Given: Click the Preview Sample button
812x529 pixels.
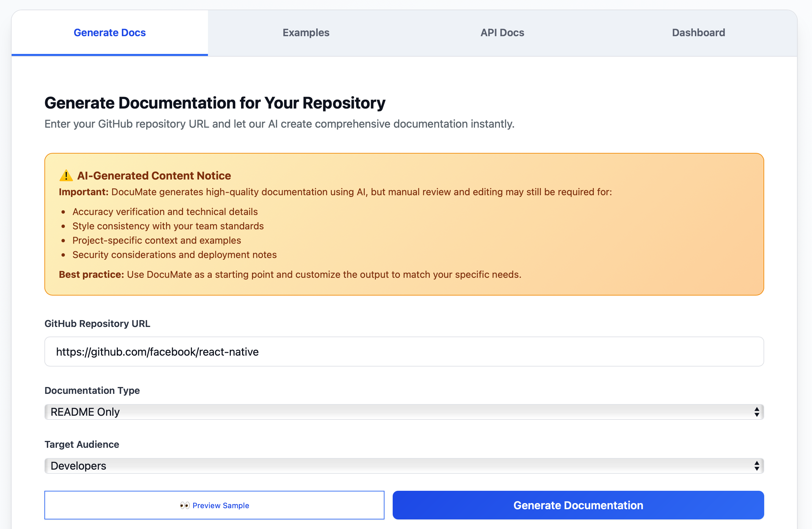Looking at the screenshot, I should [x=214, y=505].
